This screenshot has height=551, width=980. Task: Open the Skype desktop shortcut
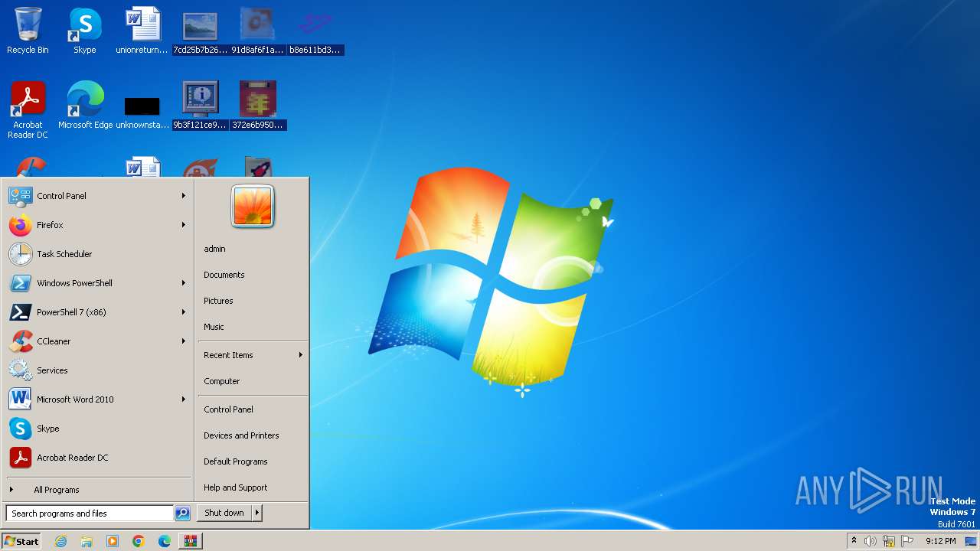pos(85,31)
